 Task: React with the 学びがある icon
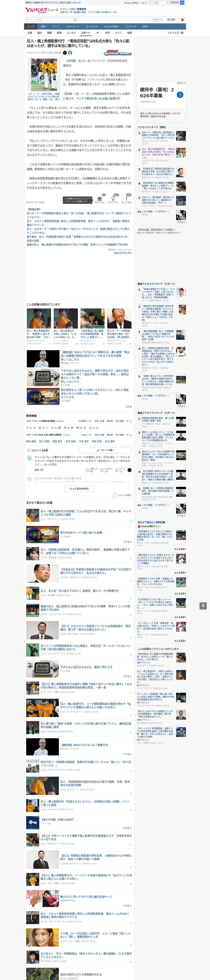99,199
